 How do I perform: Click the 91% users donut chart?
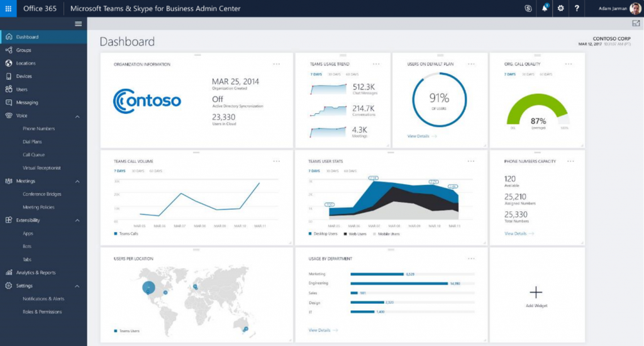[x=439, y=100]
